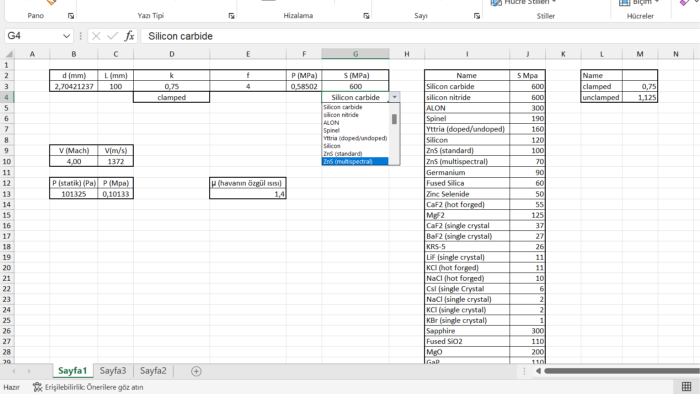Switch to Sayfa3 sheet tab

point(113,371)
